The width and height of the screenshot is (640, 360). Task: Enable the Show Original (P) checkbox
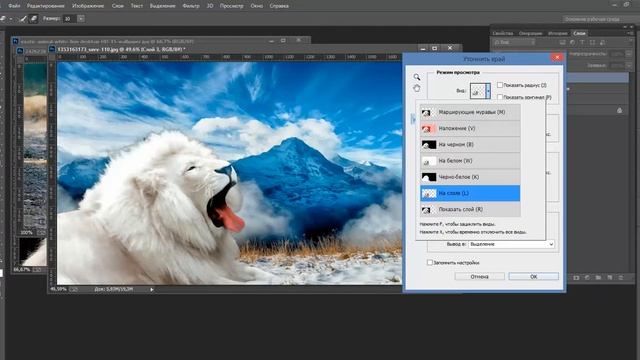click(x=500, y=97)
